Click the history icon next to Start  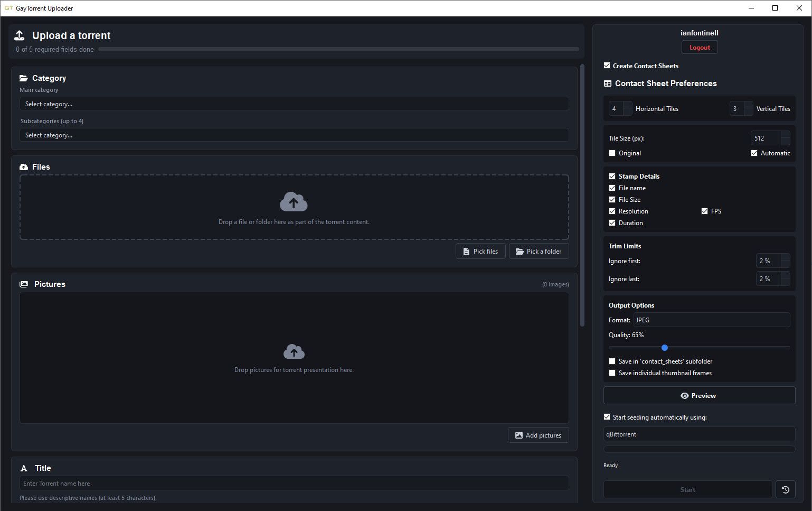coord(785,490)
